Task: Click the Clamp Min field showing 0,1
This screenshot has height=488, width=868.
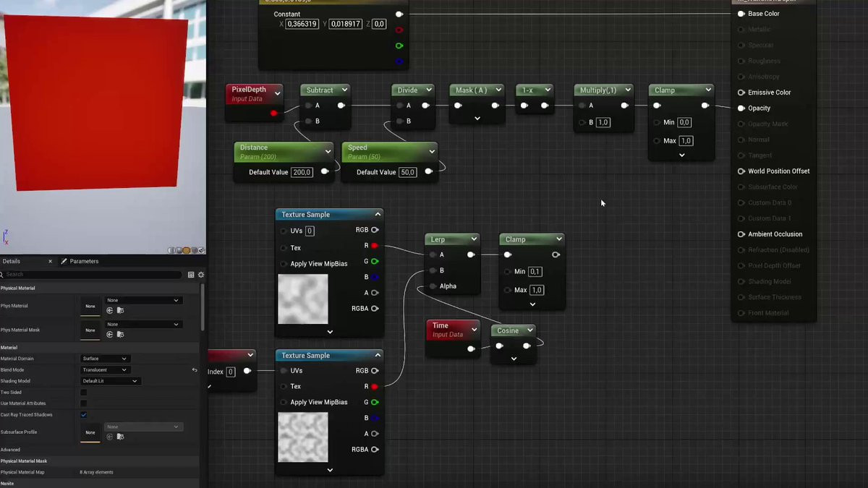Action: click(x=535, y=272)
